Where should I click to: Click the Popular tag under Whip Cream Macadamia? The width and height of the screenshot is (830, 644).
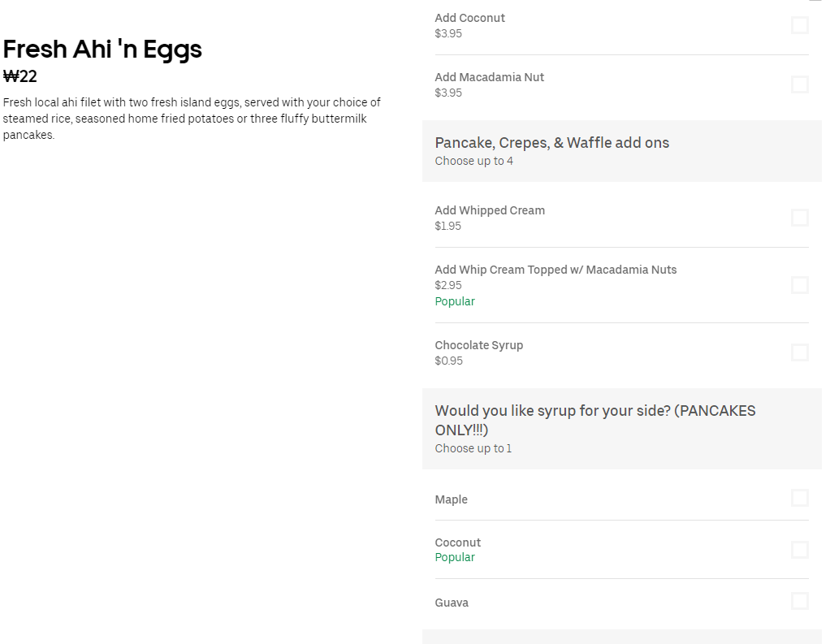pyautogui.click(x=455, y=301)
